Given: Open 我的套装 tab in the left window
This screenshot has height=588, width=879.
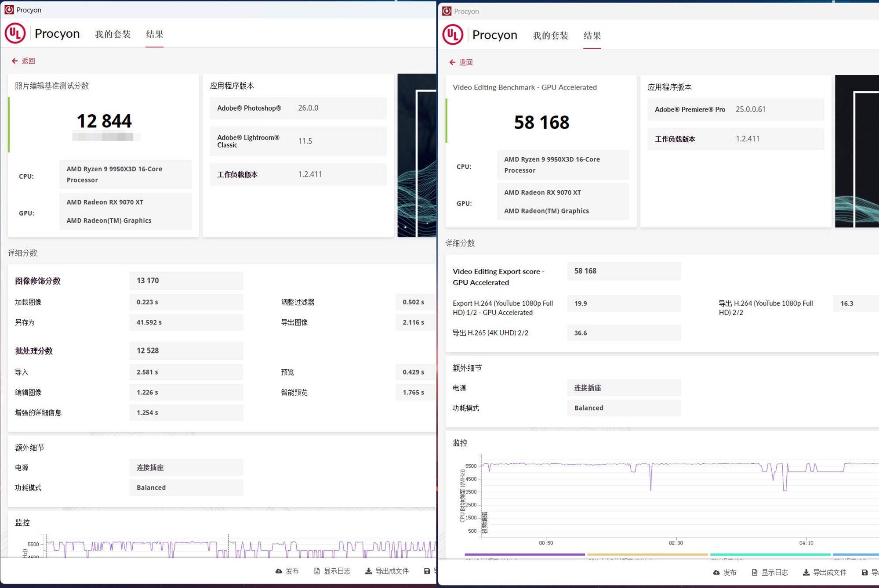Looking at the screenshot, I should point(113,34).
